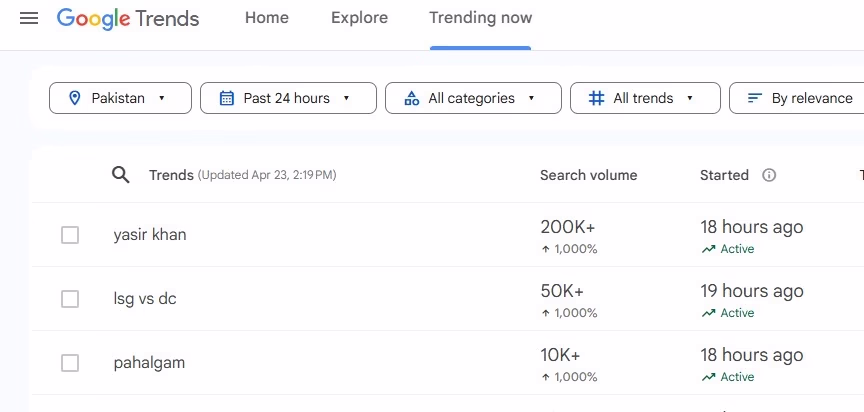Click the Search volume column header
The image size is (864, 412).
[588, 175]
